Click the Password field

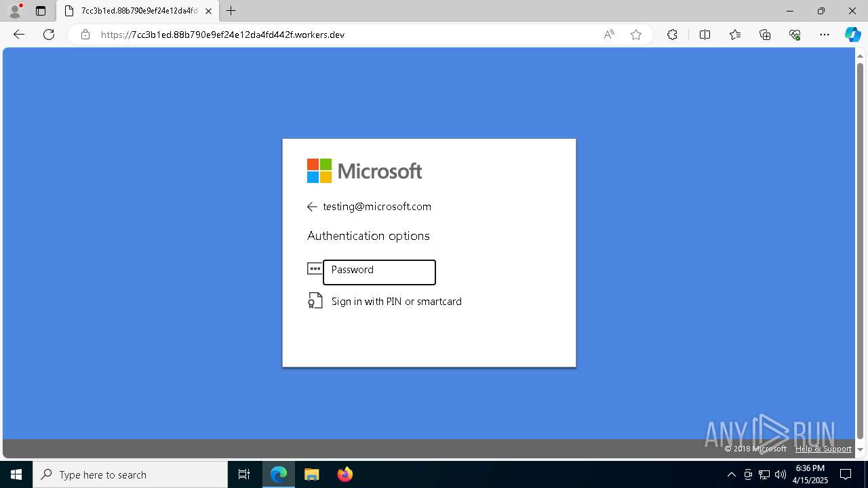tap(379, 272)
